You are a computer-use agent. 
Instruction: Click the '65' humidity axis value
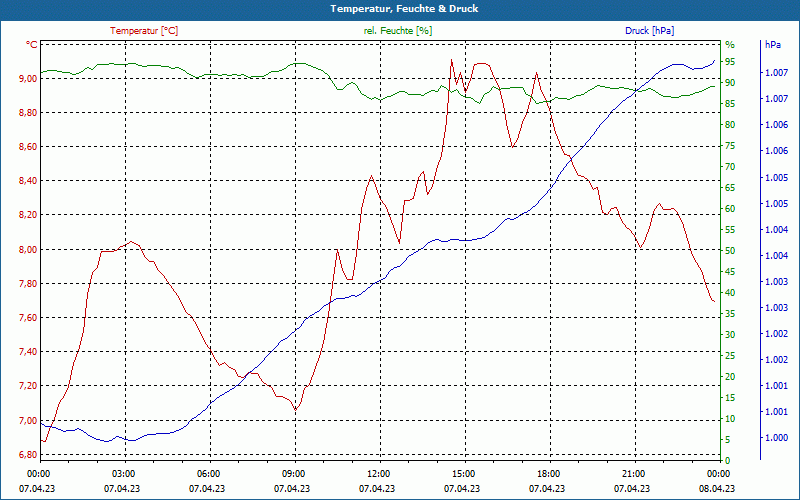pyautogui.click(x=730, y=188)
